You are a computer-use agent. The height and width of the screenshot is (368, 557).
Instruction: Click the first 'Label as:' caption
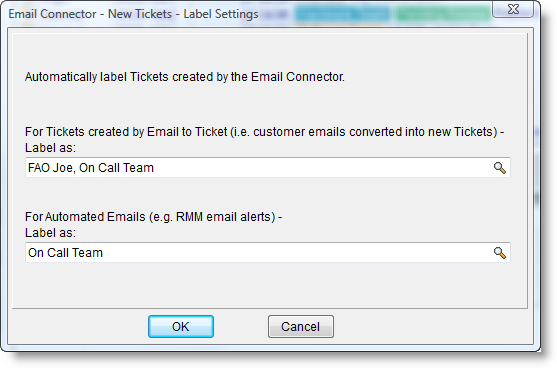click(50, 148)
